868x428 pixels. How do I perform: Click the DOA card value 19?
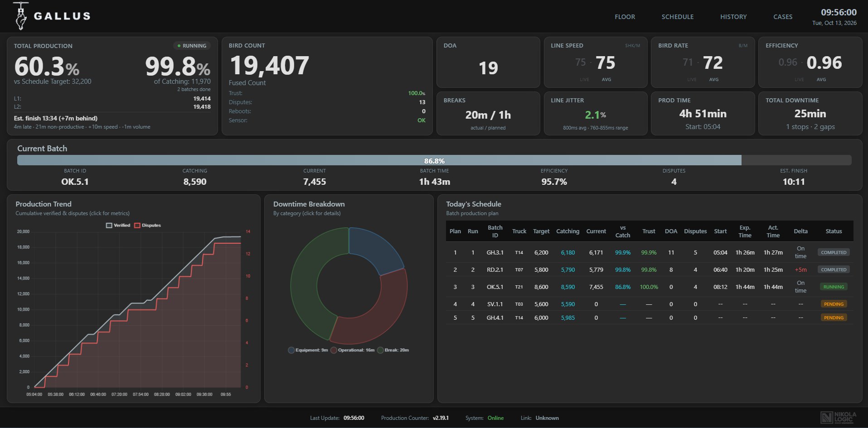[488, 68]
